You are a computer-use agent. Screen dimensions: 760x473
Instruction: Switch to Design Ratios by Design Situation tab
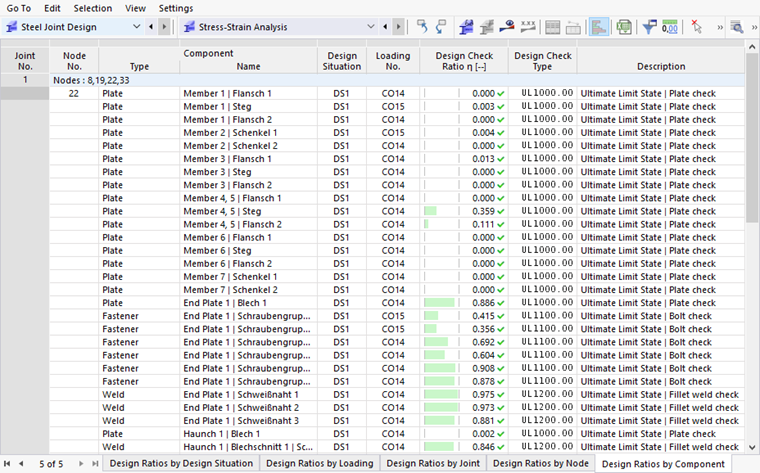[181, 463]
